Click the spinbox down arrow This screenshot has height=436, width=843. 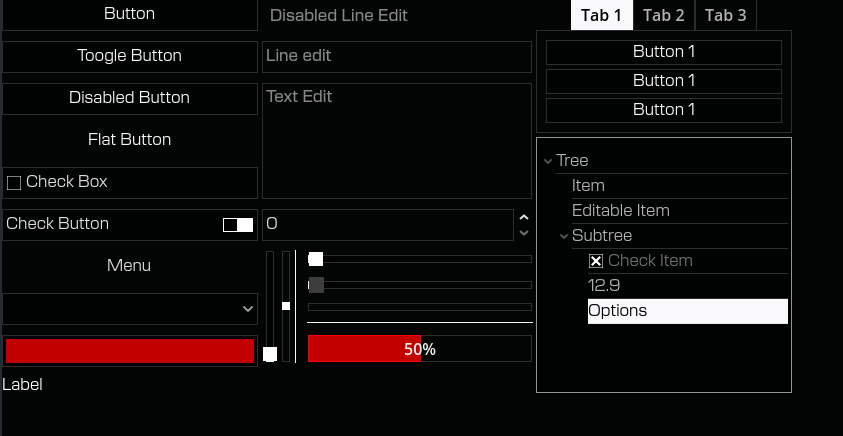pos(524,233)
